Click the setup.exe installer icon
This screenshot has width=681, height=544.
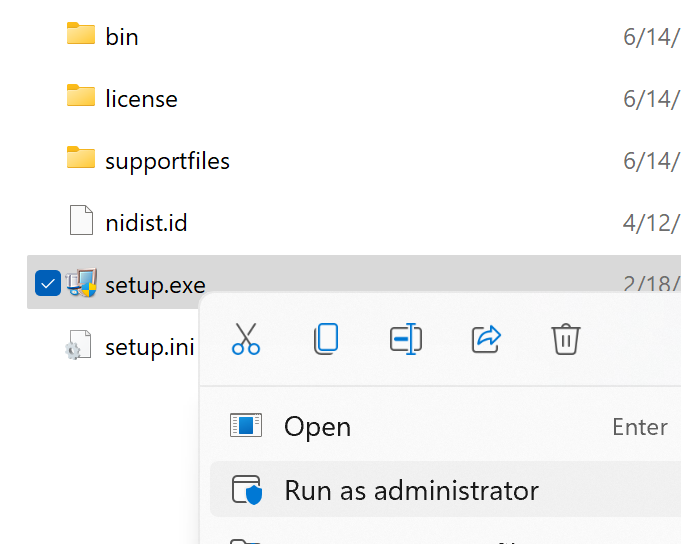click(x=81, y=283)
